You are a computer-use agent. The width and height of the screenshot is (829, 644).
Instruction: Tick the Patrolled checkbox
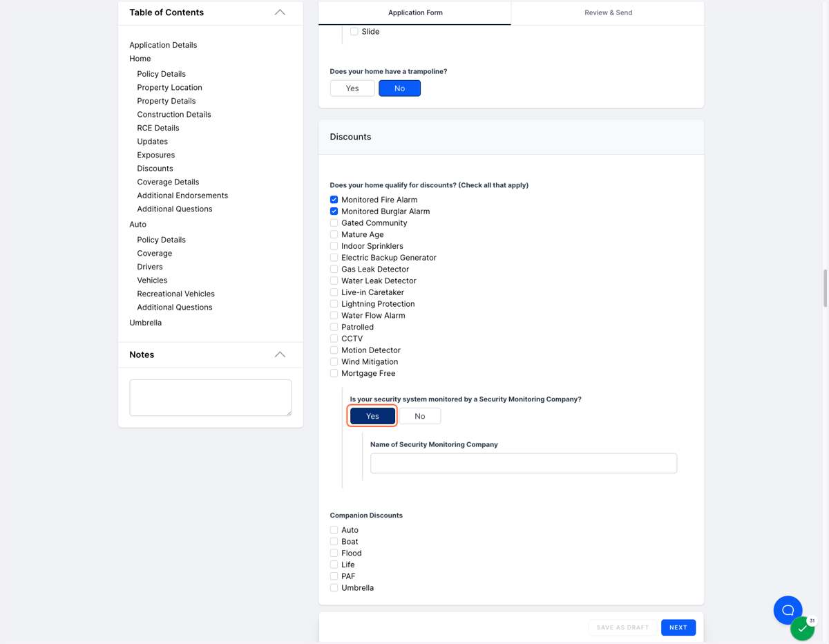tap(334, 327)
